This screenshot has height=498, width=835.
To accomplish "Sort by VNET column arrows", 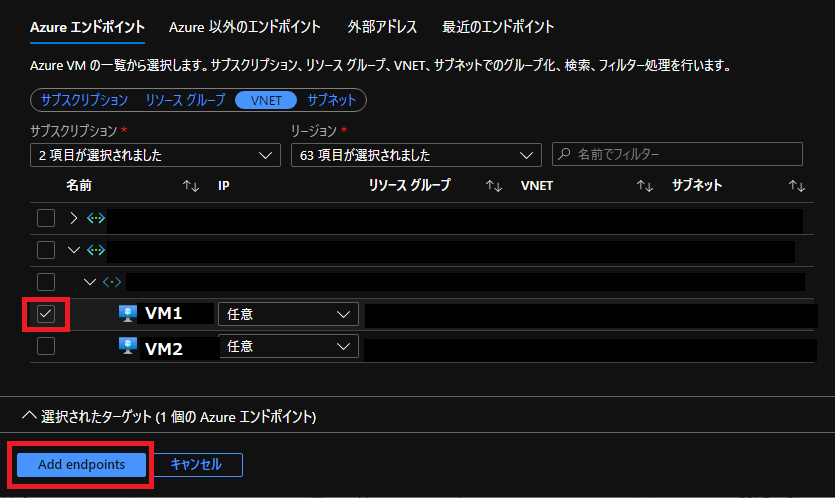I will tap(645, 186).
